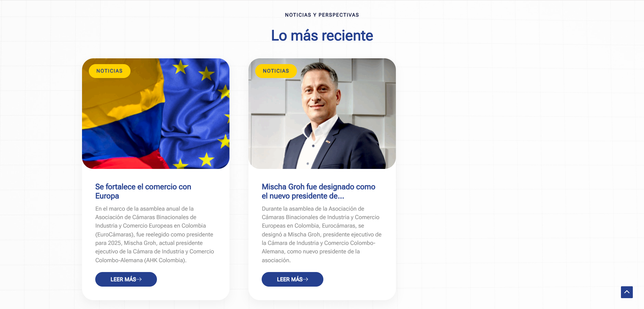Open the 'Mischa Groh fue designado como' headline
Screen dimensions: 644x309
coord(318,187)
